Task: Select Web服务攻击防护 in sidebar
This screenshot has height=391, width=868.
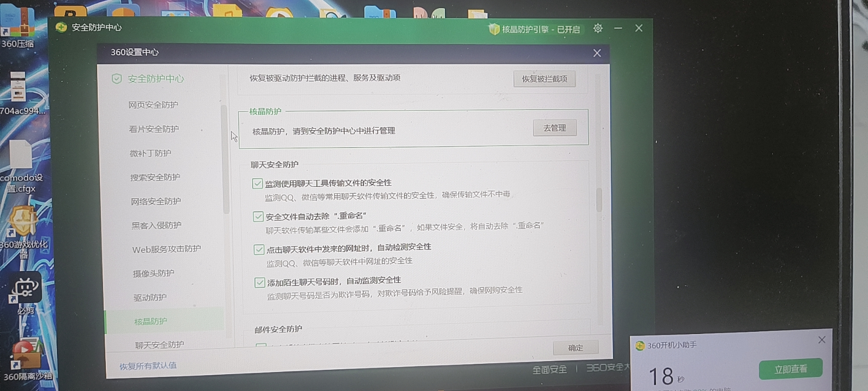Action: [x=166, y=249]
